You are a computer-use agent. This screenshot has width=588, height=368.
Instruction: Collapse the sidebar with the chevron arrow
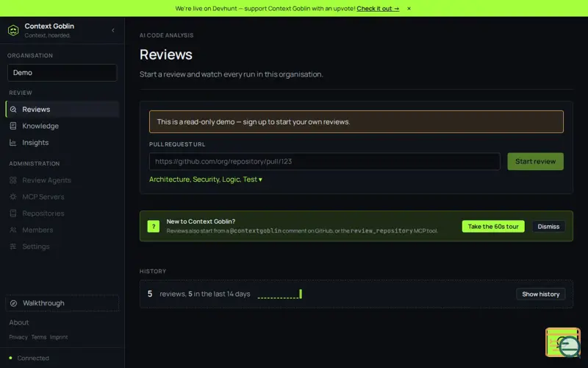coord(113,30)
